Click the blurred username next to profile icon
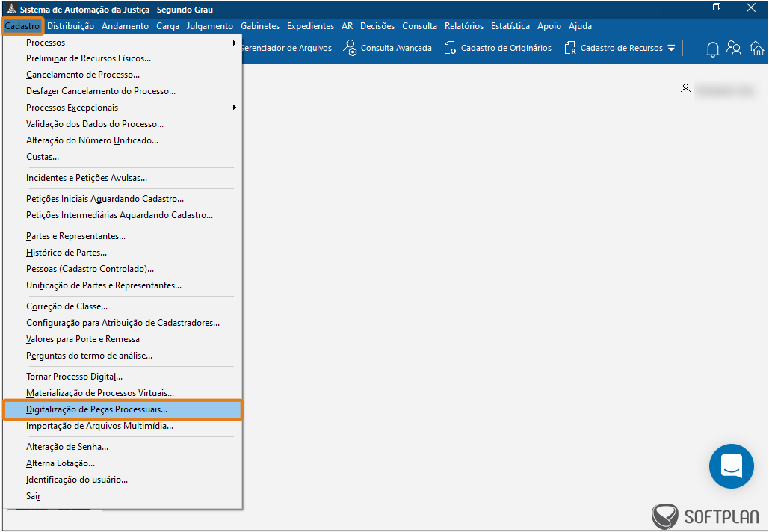The width and height of the screenshot is (769, 532). (x=724, y=90)
